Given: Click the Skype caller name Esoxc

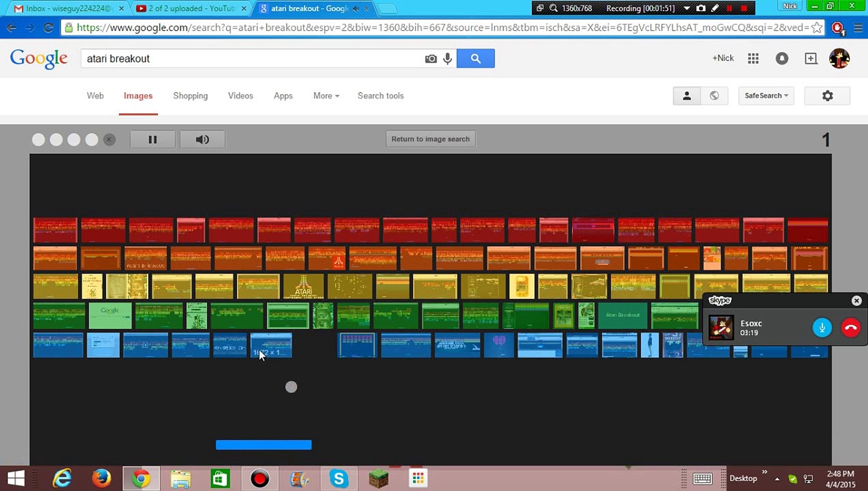Looking at the screenshot, I should [751, 323].
